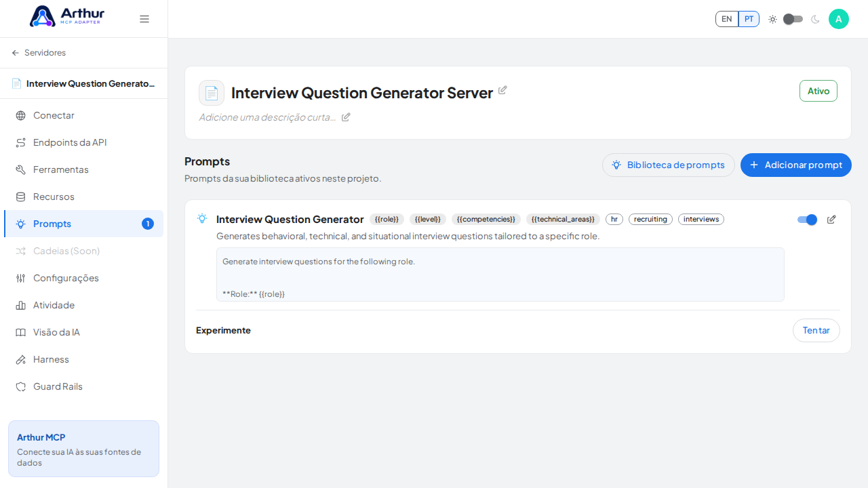Open Guard Rails section
Image resolution: width=868 pixels, height=488 pixels.
[83, 386]
